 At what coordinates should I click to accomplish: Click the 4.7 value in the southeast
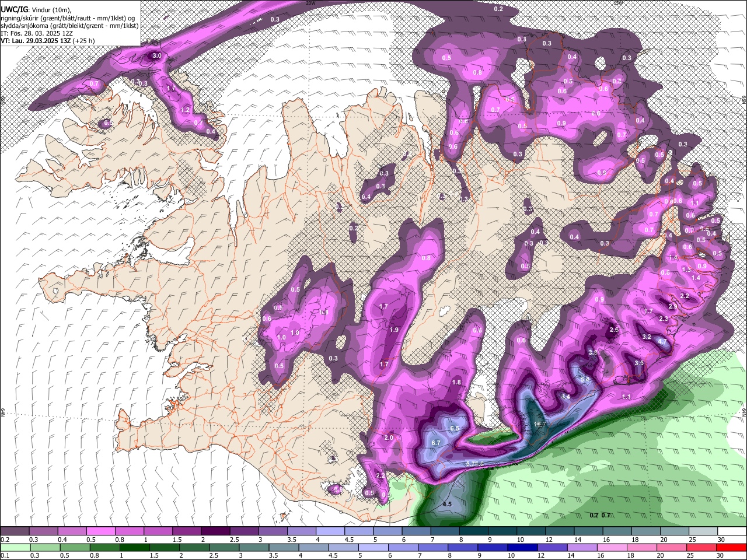tap(662, 341)
